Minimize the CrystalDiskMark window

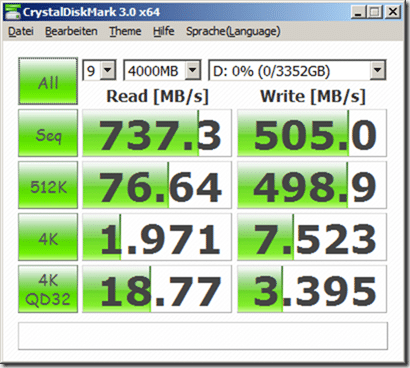pyautogui.click(x=359, y=12)
